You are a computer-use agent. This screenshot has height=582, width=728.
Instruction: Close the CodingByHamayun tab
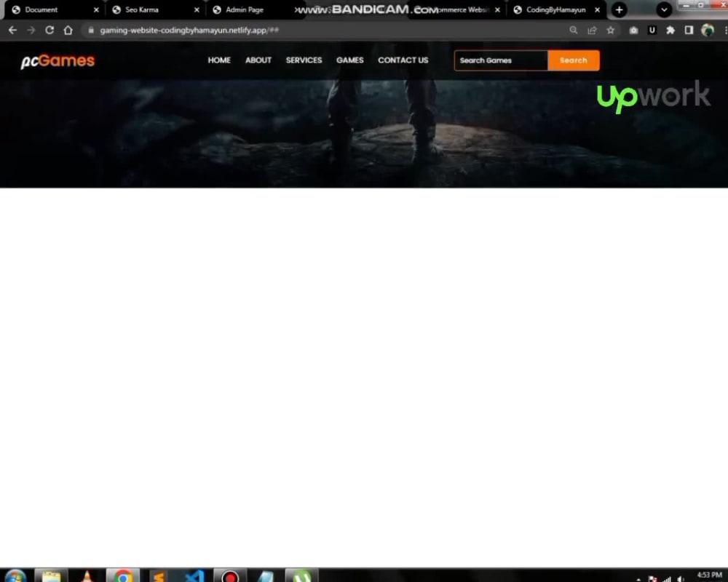pos(598,9)
